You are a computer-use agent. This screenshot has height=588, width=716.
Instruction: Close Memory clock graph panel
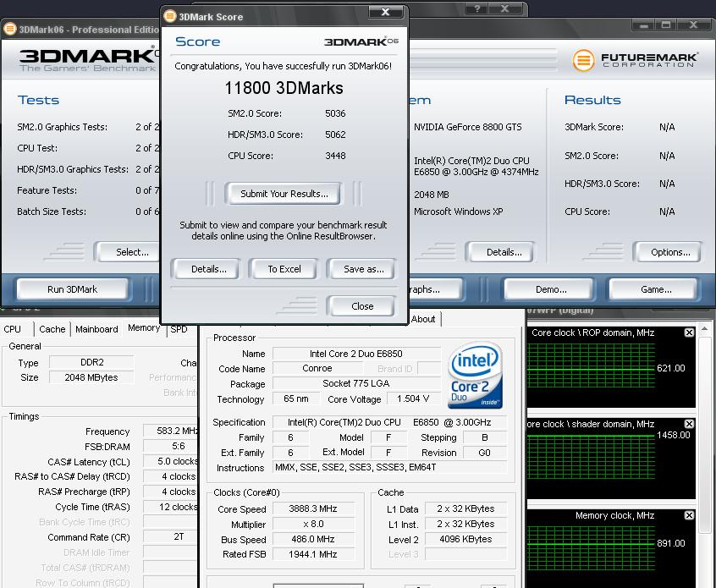point(689,515)
